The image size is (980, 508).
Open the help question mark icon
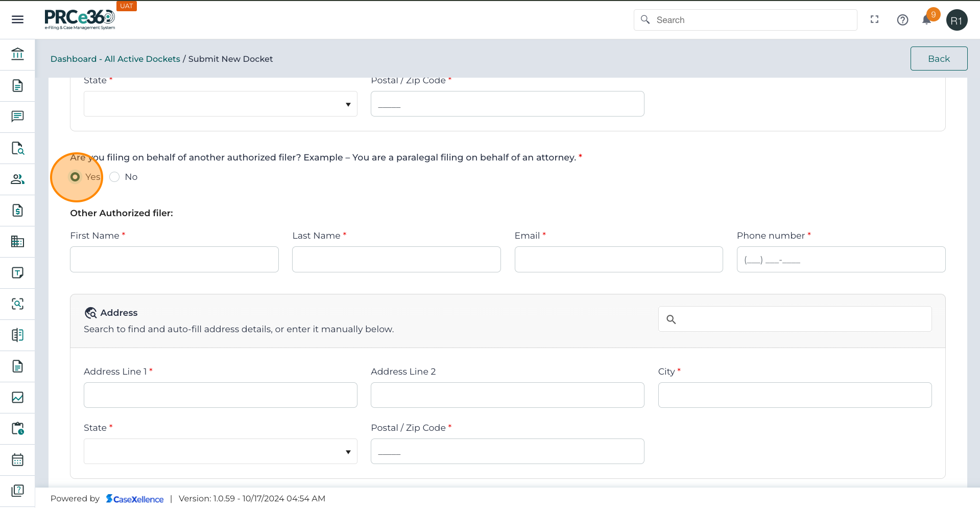pos(902,20)
